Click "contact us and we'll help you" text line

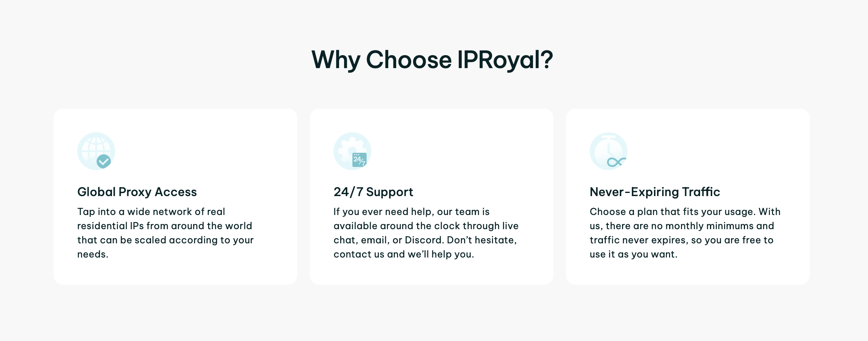pos(403,254)
